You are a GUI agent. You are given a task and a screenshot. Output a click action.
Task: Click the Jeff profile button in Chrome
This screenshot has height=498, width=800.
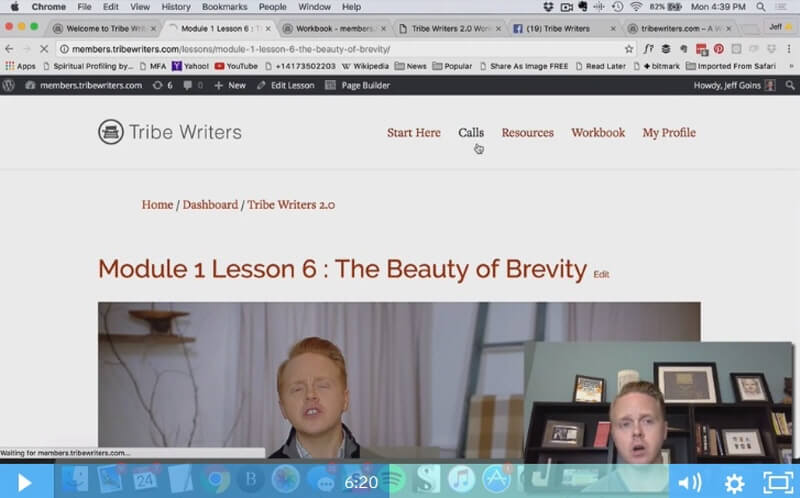tap(780, 27)
